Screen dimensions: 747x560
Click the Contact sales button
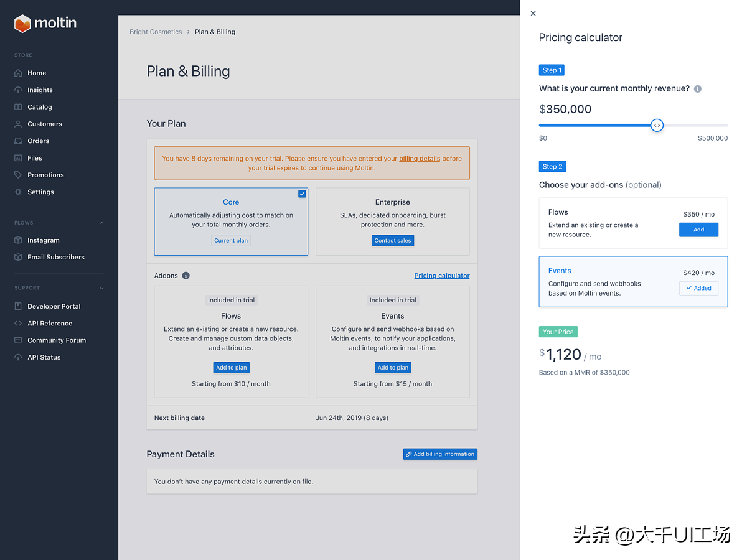coord(393,241)
